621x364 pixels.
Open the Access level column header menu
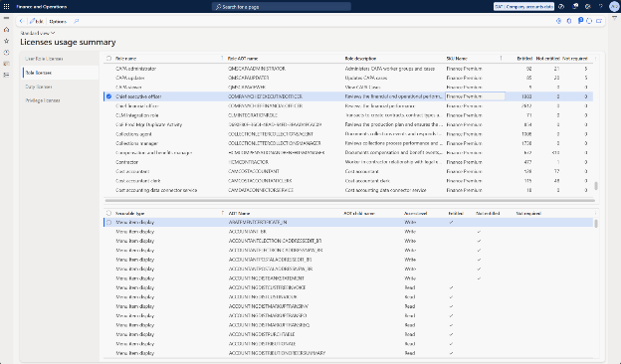(415, 213)
